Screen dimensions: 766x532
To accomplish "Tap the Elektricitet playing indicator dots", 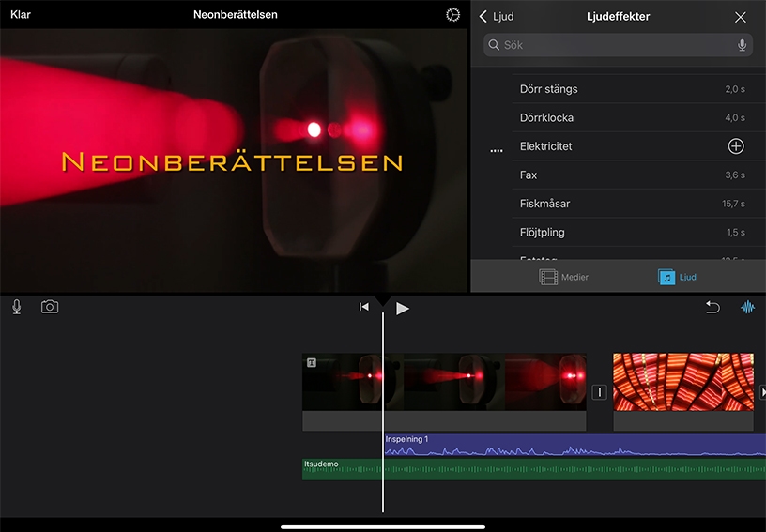I will 497,151.
